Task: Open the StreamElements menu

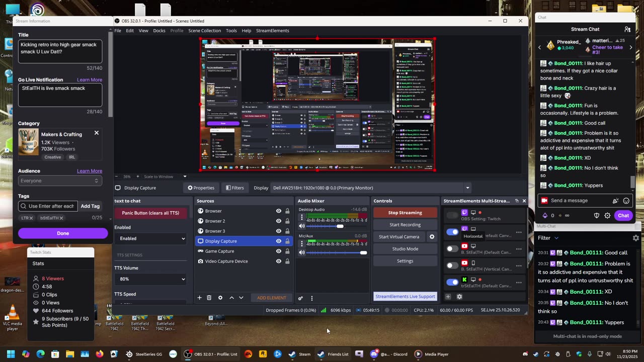Action: point(272,31)
